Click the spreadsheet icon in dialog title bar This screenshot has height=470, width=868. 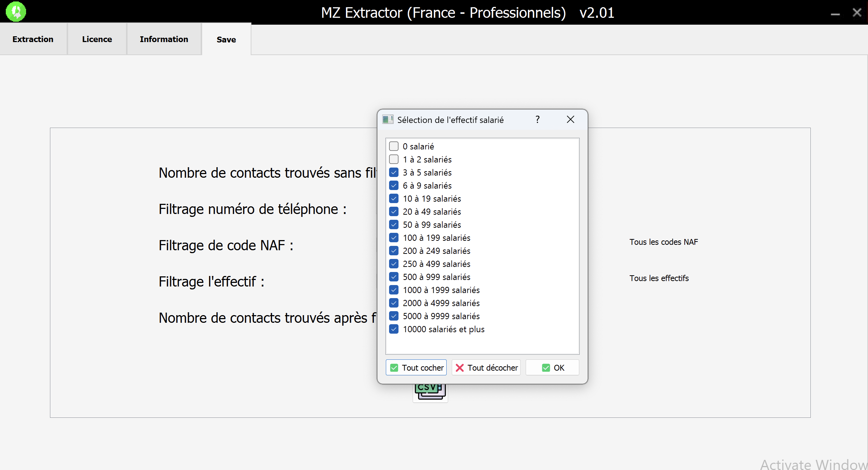point(388,119)
